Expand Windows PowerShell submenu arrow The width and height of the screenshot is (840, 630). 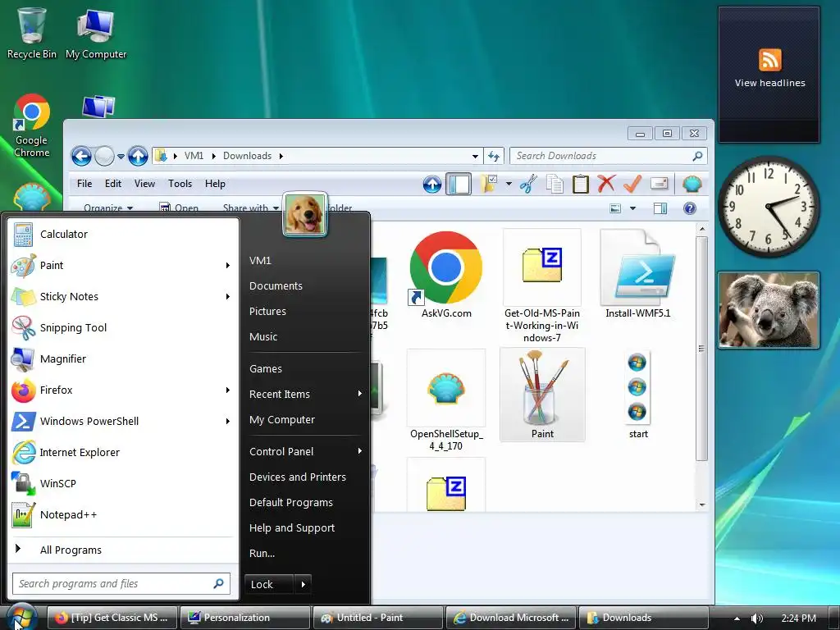pyautogui.click(x=228, y=421)
